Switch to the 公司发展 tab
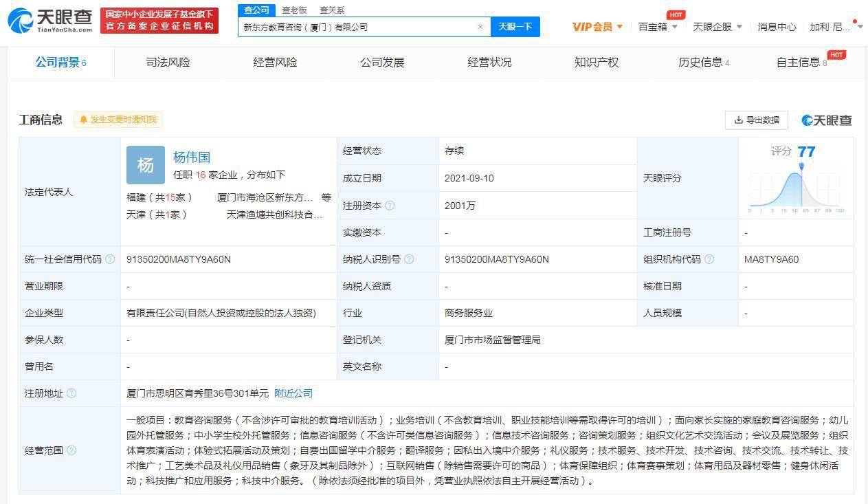The width and height of the screenshot is (868, 504). 382,63
